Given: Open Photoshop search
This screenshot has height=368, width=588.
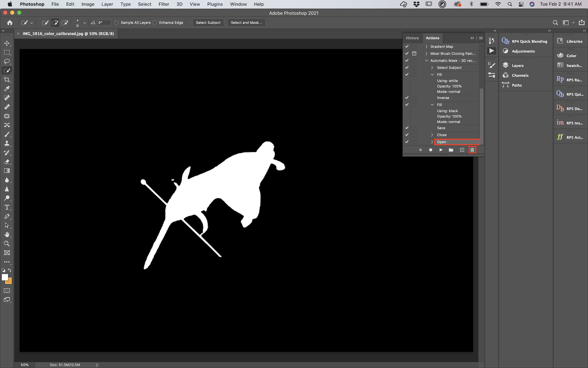Looking at the screenshot, I should click(555, 23).
